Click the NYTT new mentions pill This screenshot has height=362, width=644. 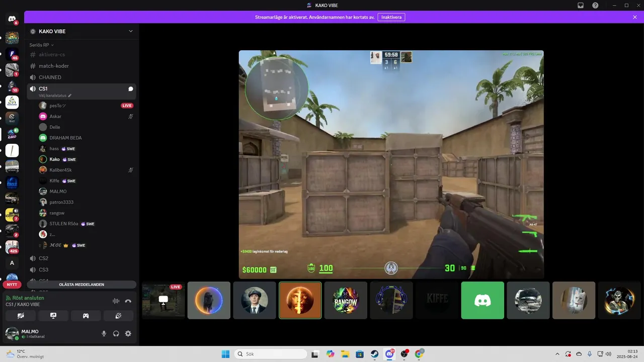(x=12, y=285)
